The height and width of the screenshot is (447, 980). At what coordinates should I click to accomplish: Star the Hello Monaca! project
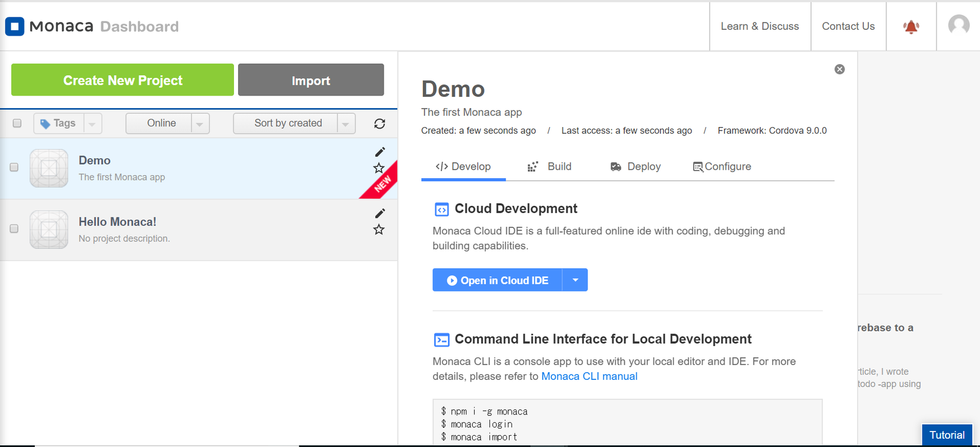tap(379, 230)
